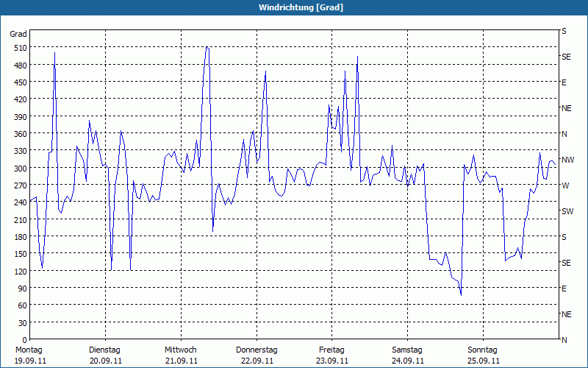The width and height of the screenshot is (588, 368).
Task: Click the 240 tick label
Action: [21, 203]
